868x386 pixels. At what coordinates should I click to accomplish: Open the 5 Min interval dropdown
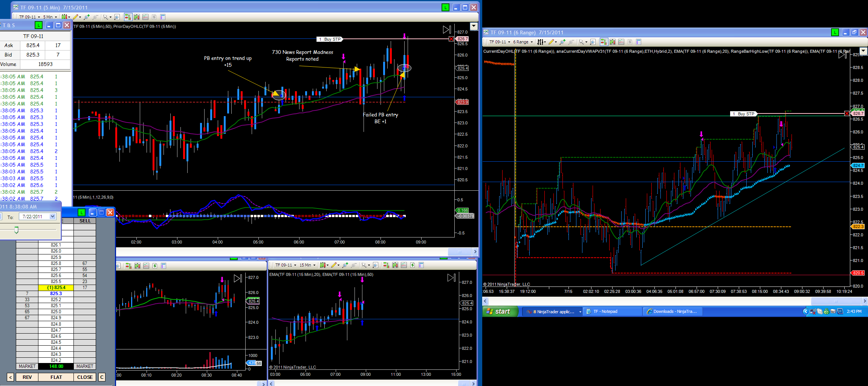coord(50,17)
